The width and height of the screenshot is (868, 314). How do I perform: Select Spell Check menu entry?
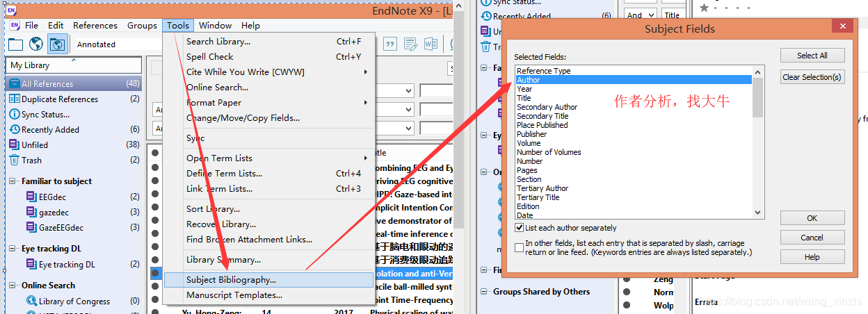(268, 57)
